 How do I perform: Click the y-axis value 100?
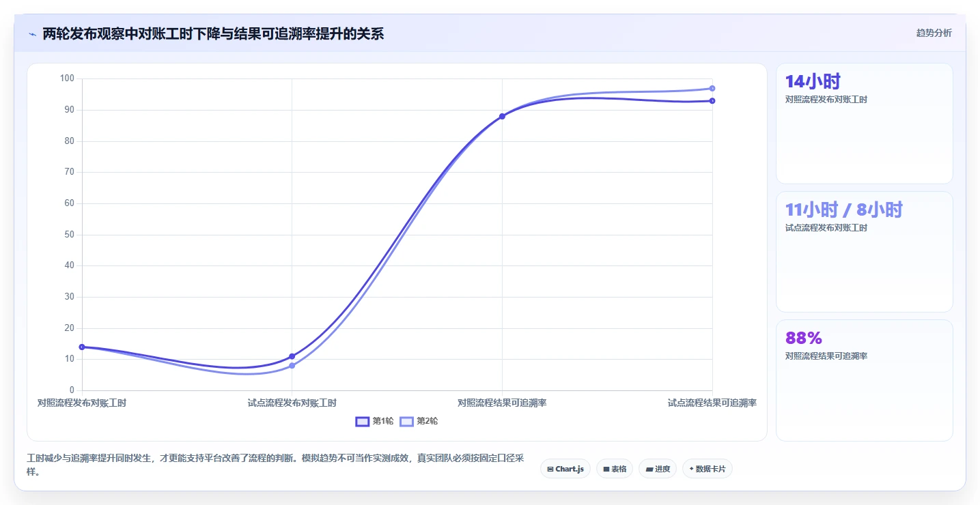[x=67, y=78]
